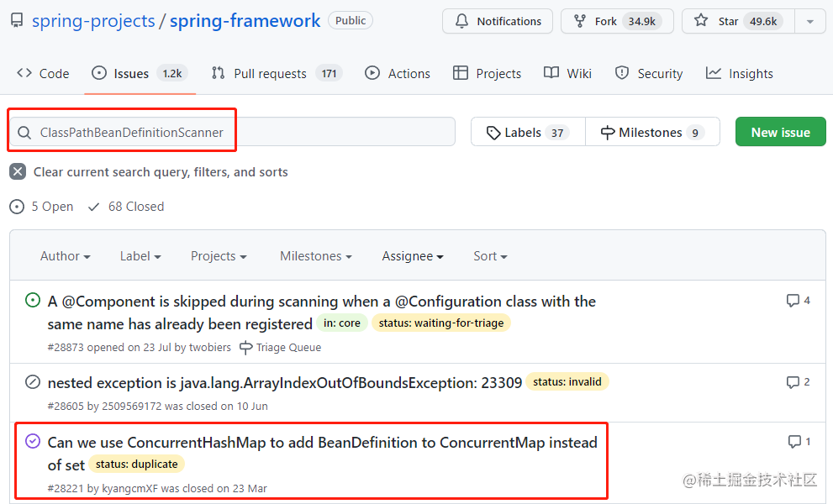Viewport: 833px width, 504px height.
Task: Show the 5 Open issues
Action: click(x=41, y=206)
